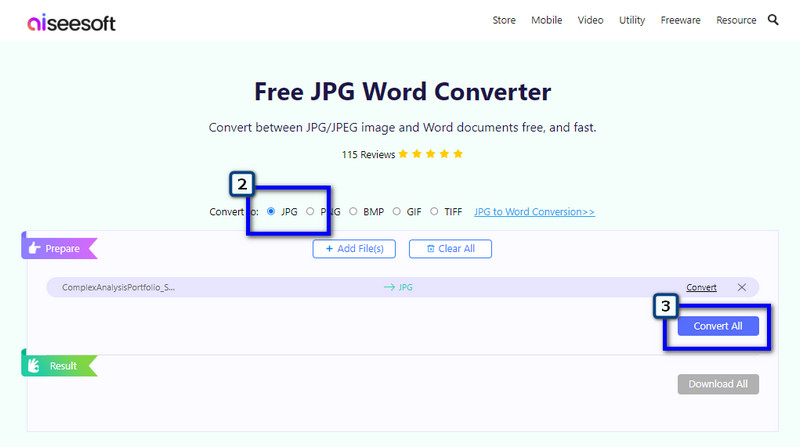Click Convert link in file row

701,287
